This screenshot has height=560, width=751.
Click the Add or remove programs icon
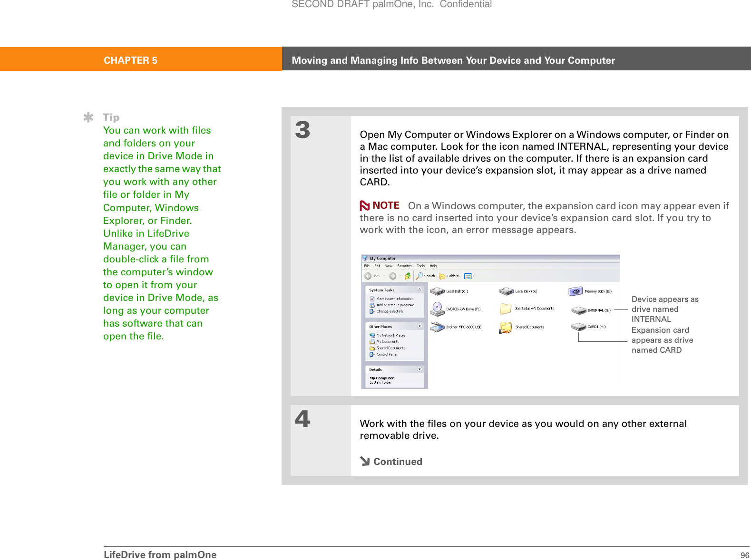tap(372, 305)
